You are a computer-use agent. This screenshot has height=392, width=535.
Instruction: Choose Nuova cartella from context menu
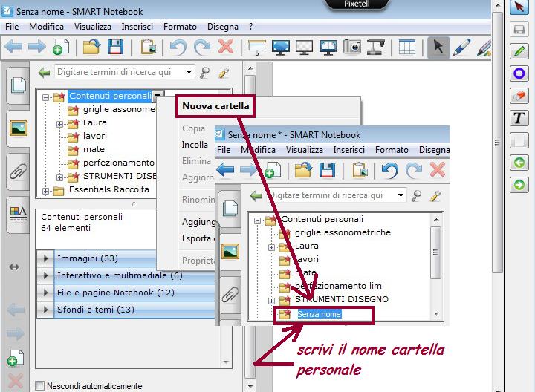pos(215,106)
